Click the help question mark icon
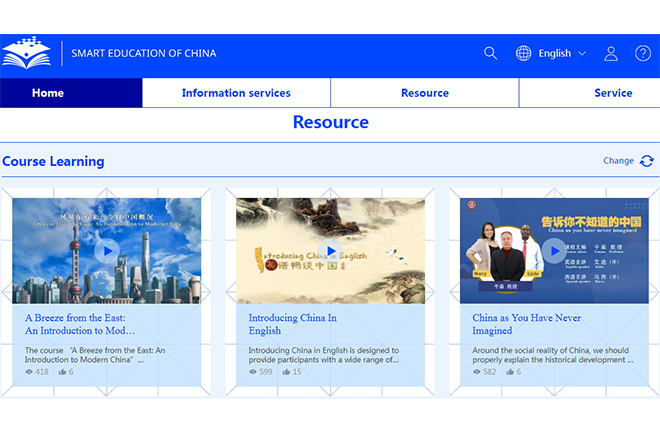 point(643,53)
